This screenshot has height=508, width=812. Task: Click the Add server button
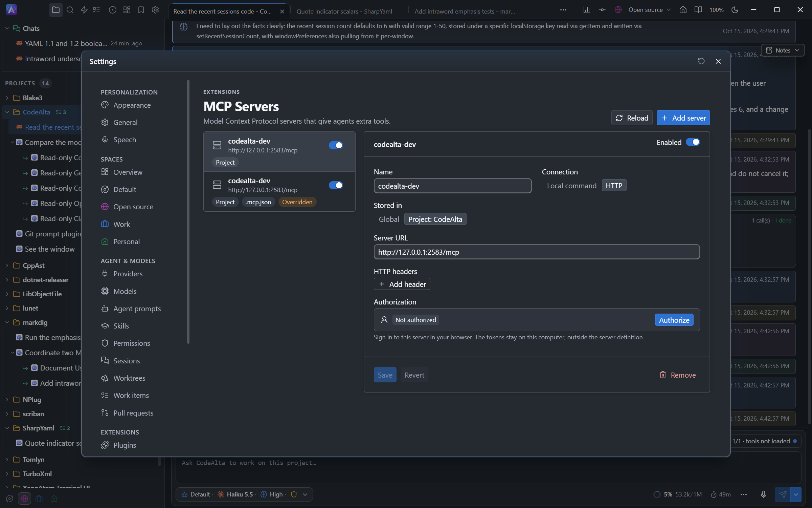point(683,118)
